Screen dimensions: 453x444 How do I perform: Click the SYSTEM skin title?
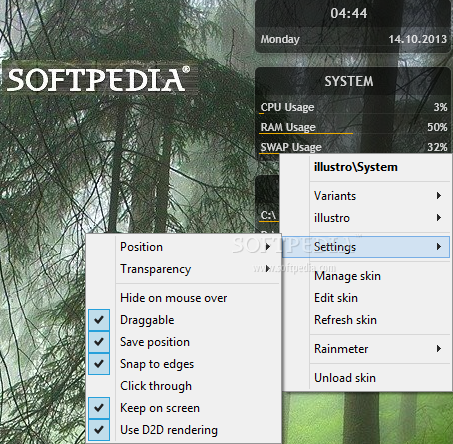coord(349,81)
